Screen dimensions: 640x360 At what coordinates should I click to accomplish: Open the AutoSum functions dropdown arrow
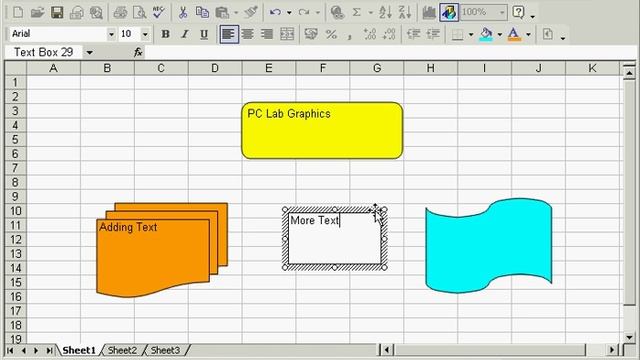click(371, 13)
